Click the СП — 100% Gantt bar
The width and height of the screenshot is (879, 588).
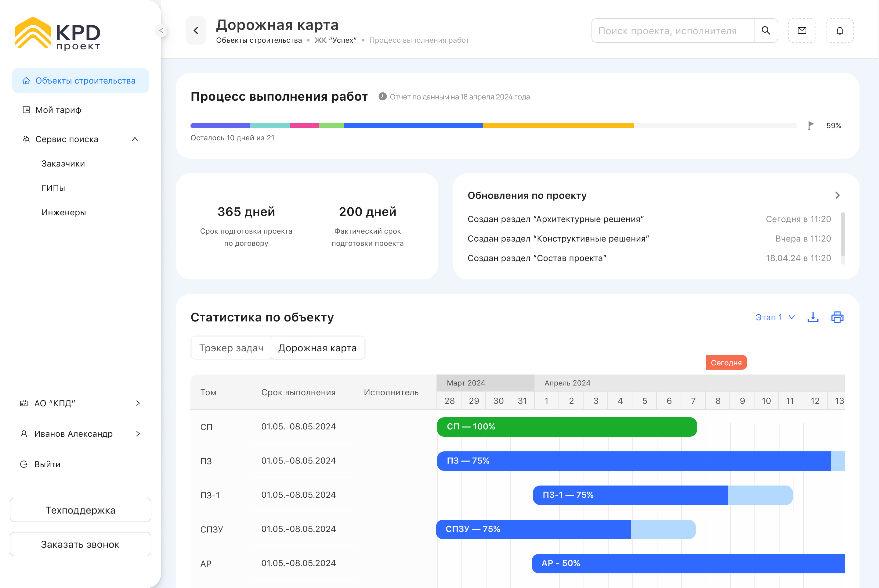click(567, 427)
